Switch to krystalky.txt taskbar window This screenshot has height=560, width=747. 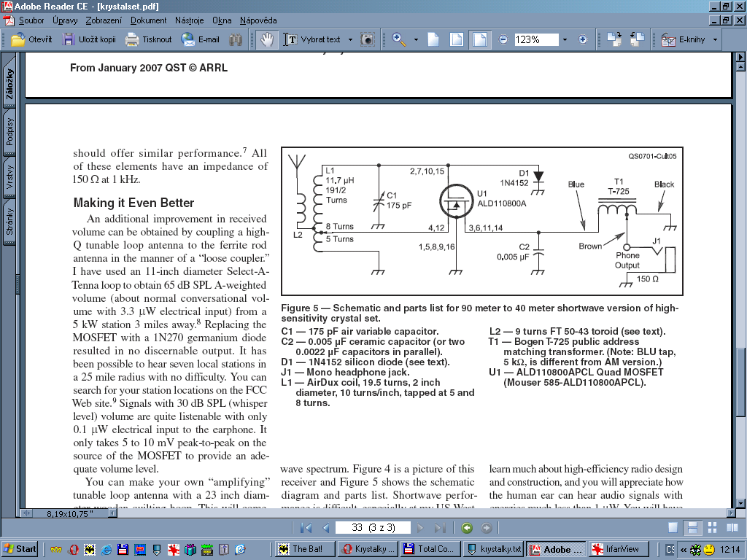click(494, 549)
